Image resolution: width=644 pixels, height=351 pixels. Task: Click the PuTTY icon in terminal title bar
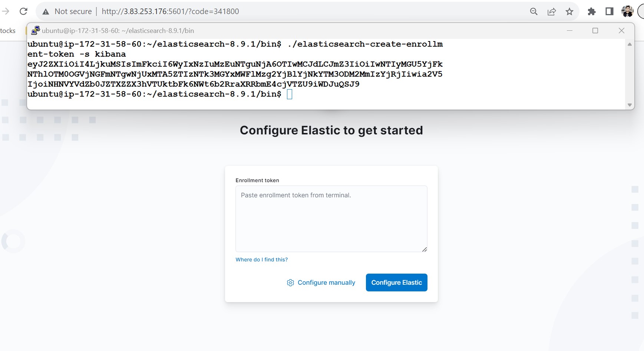pyautogui.click(x=36, y=30)
